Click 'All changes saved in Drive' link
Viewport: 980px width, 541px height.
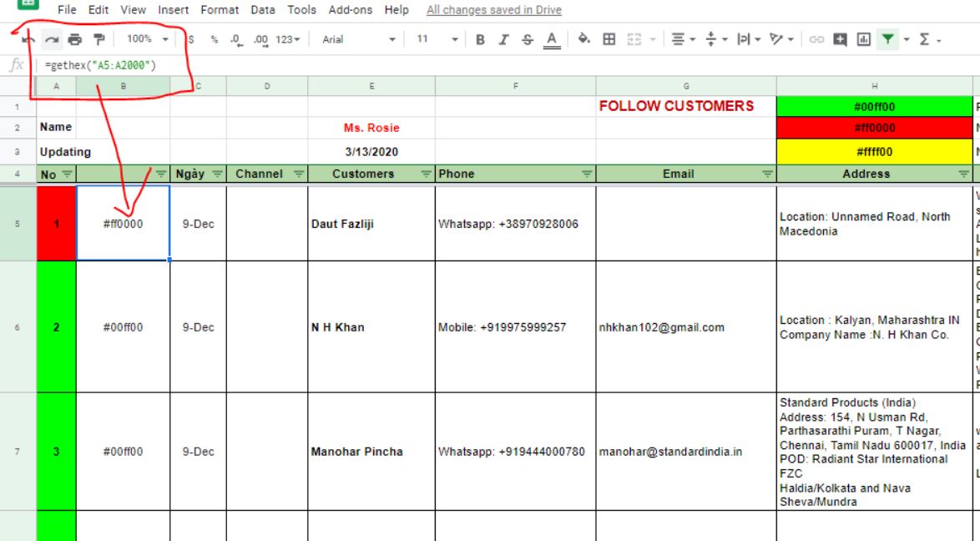pos(493,10)
